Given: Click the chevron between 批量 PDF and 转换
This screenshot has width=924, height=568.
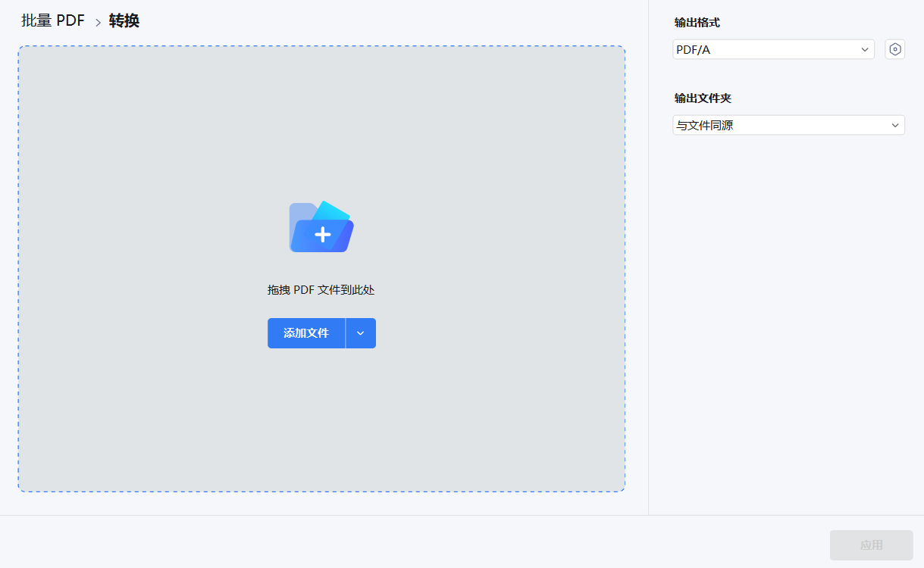Looking at the screenshot, I should tap(97, 20).
